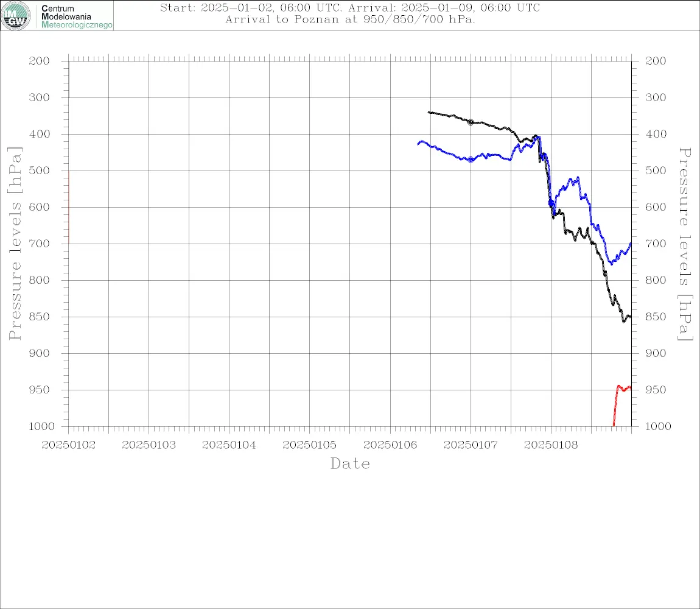The image size is (700, 609).
Task: Click the right axis 900 label
Action: (656, 353)
